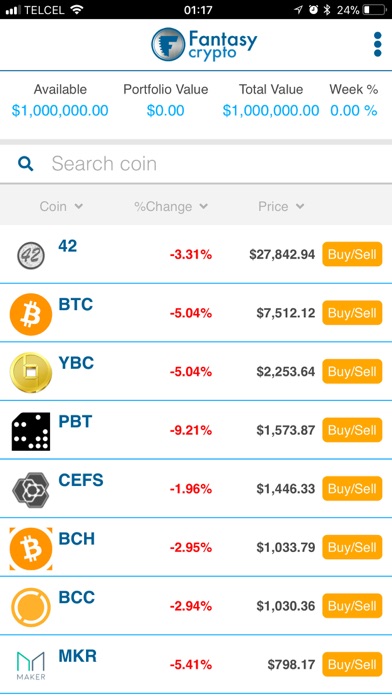Select the gold YBC coin icon
This screenshot has width=392, height=696.
point(31,372)
